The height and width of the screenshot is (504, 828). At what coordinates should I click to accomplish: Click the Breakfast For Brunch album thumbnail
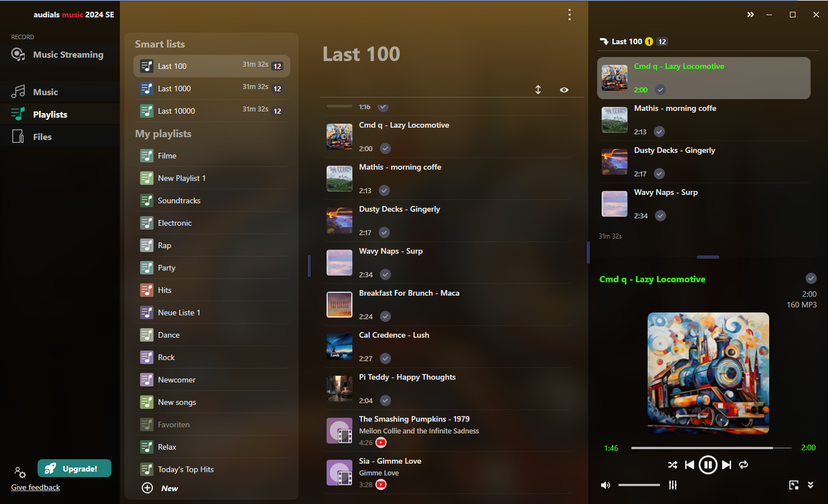coord(339,305)
